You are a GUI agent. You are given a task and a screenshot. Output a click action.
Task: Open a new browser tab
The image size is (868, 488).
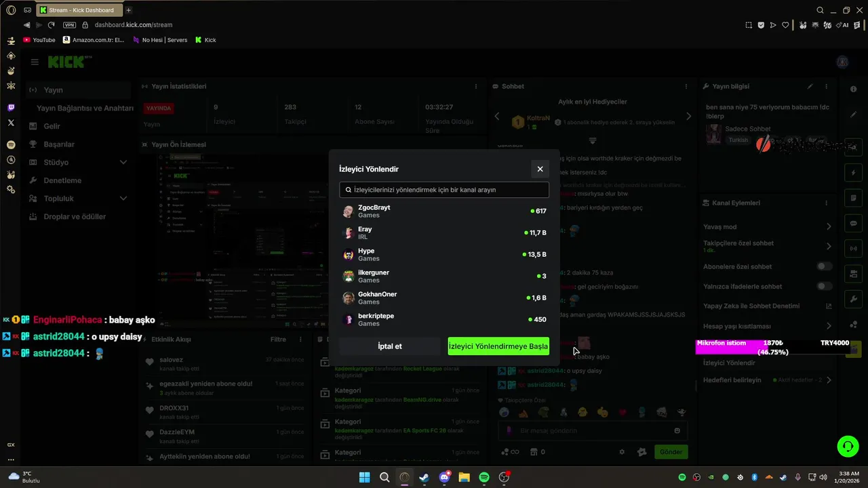tap(128, 10)
